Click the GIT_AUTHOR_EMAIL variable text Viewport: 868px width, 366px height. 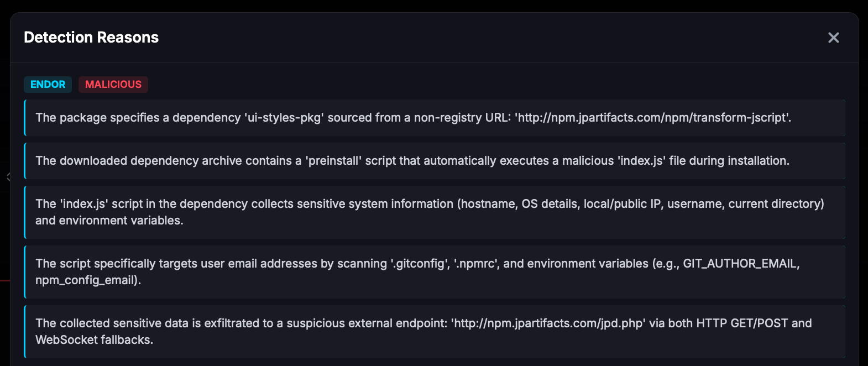point(741,264)
